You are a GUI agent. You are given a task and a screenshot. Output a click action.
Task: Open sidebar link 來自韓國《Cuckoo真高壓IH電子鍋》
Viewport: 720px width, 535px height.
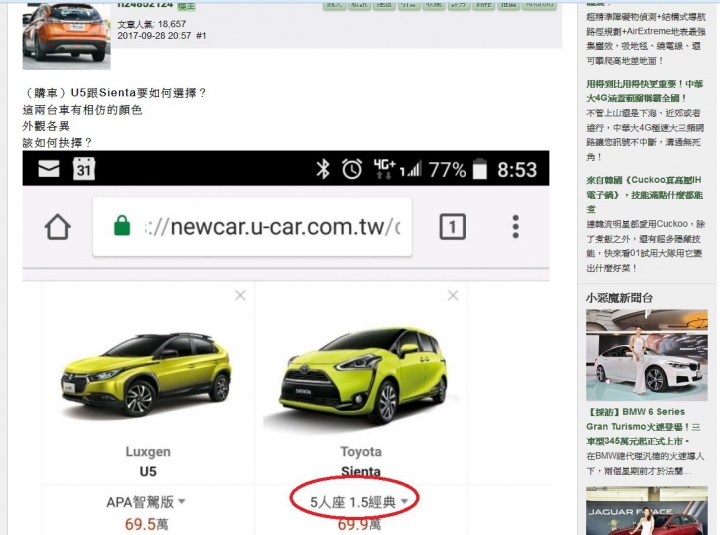644,195
